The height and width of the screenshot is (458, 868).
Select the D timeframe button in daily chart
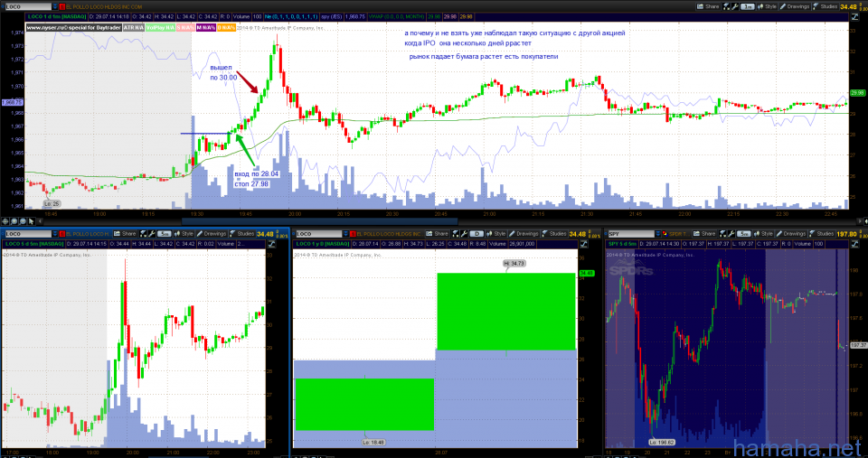[x=476, y=234]
